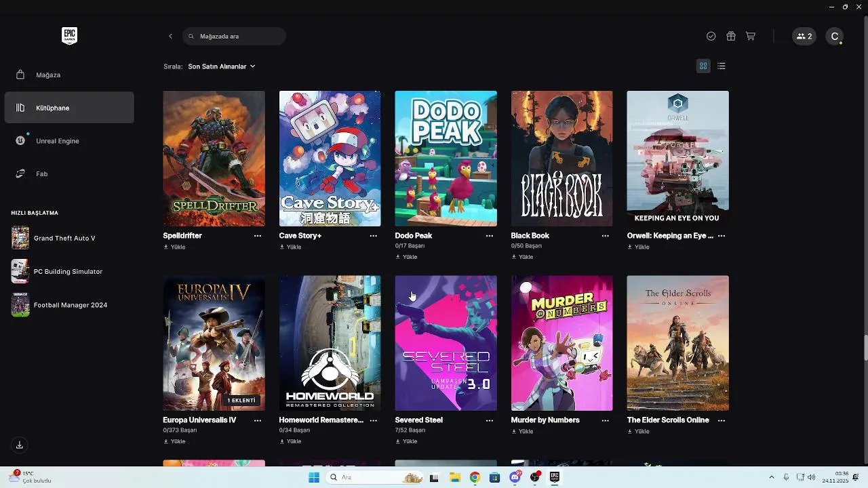Click the Epic Games logo

[x=69, y=36]
